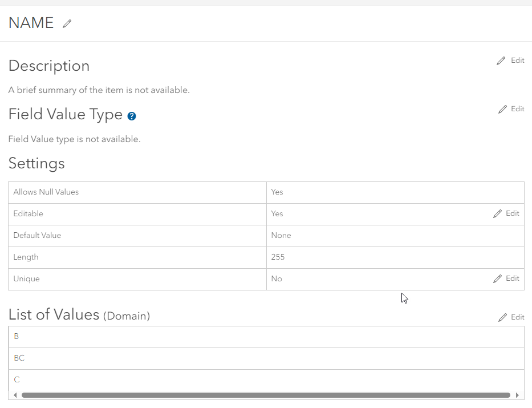532x408 pixels.
Task: Open the Field Value Type help icon
Action: pyautogui.click(x=131, y=116)
